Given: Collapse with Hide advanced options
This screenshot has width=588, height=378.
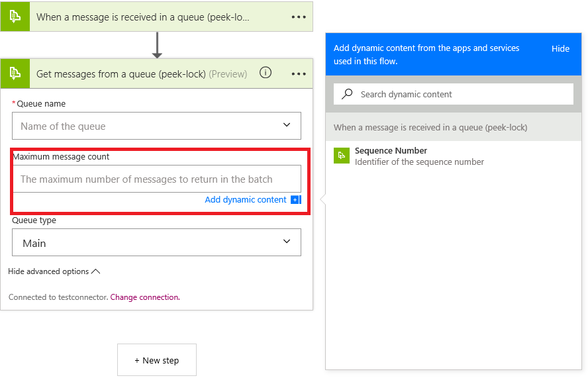Looking at the screenshot, I should click(x=54, y=271).
